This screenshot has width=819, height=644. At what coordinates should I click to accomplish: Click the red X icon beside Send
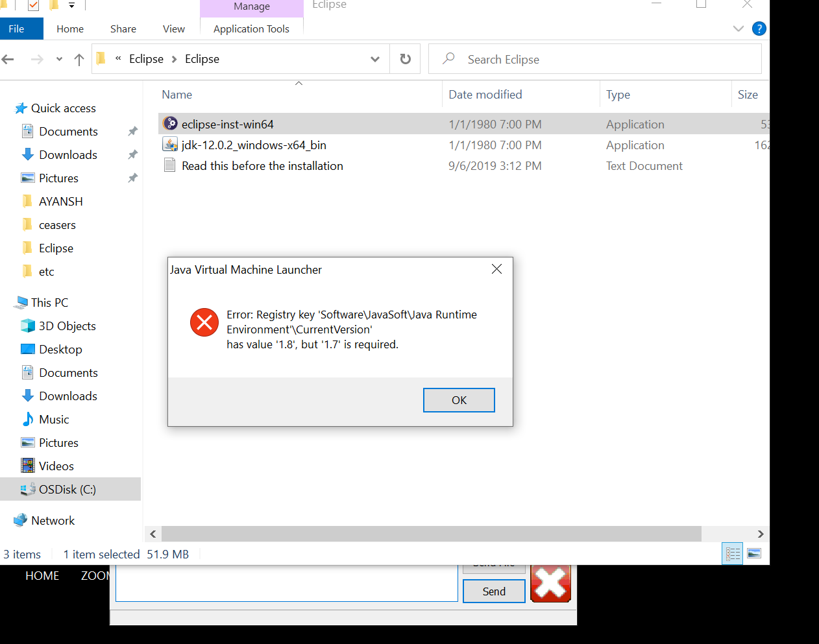click(x=550, y=583)
